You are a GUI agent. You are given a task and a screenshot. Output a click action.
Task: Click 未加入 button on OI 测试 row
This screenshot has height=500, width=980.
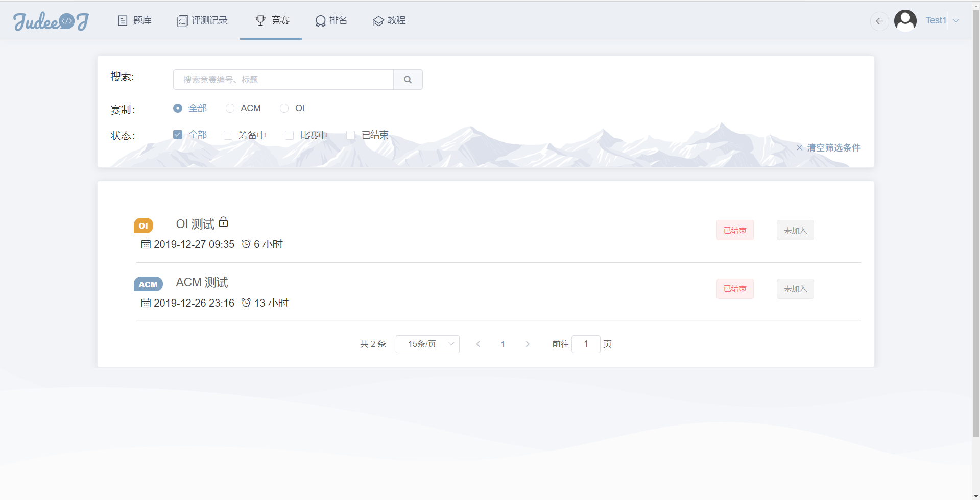pyautogui.click(x=795, y=230)
